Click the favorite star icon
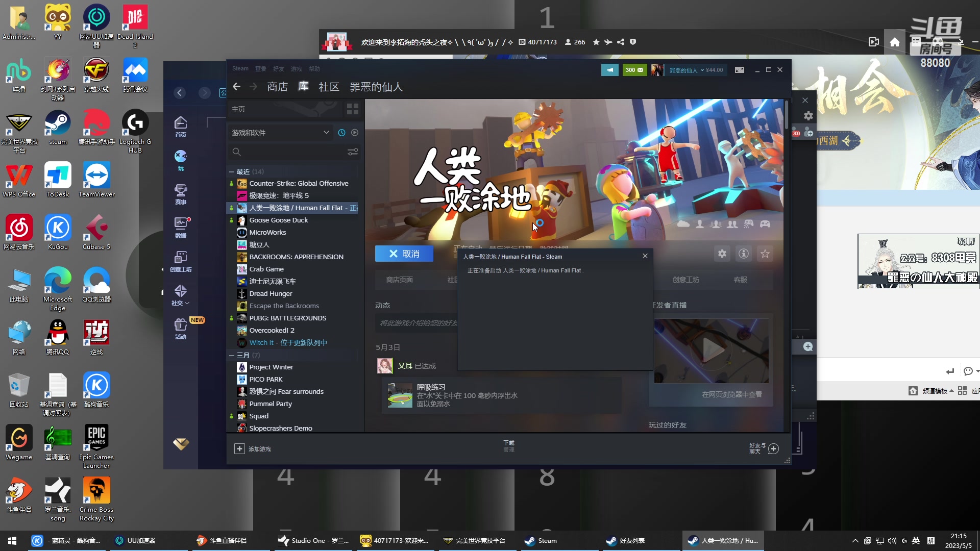This screenshot has width=980, height=551. [765, 254]
